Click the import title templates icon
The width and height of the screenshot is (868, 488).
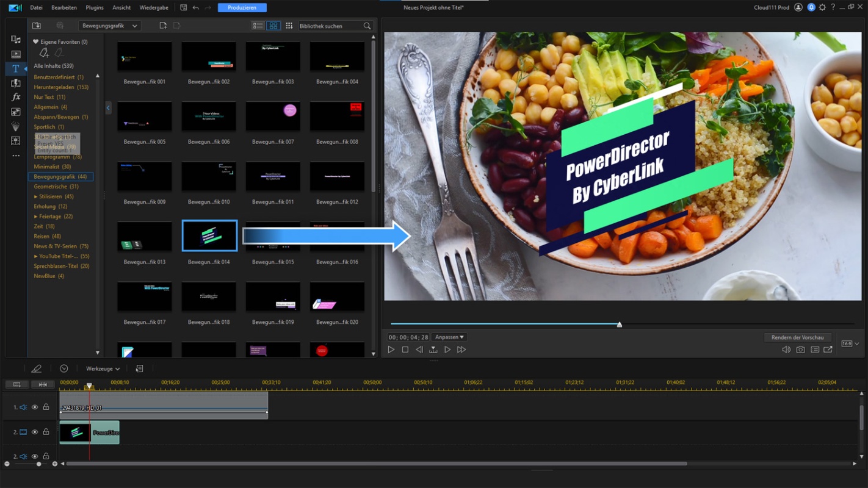pyautogui.click(x=37, y=26)
